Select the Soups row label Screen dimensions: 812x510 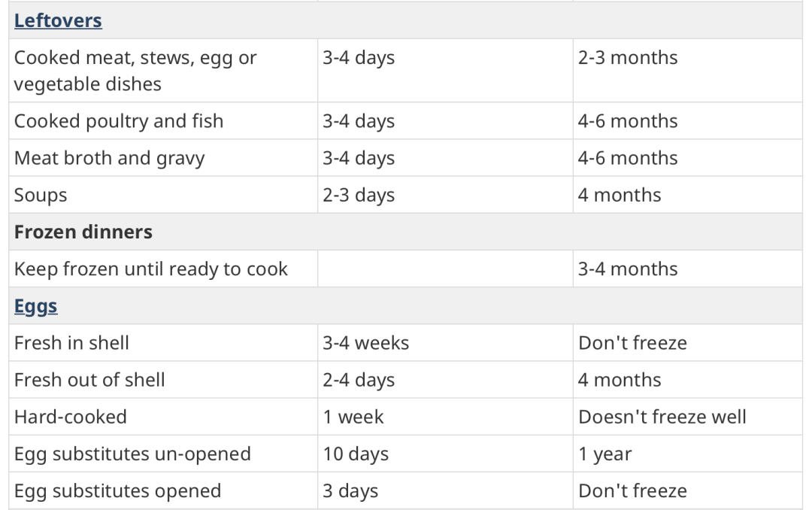click(41, 195)
